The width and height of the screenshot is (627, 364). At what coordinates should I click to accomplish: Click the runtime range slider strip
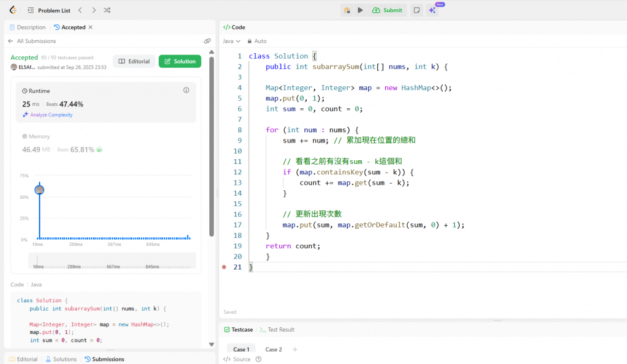112,261
